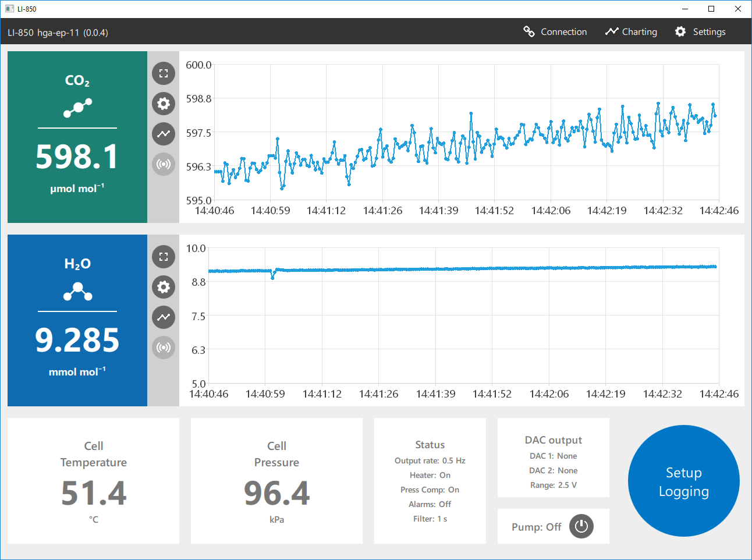Expand the H2O chart to fullscreen

pos(164,257)
